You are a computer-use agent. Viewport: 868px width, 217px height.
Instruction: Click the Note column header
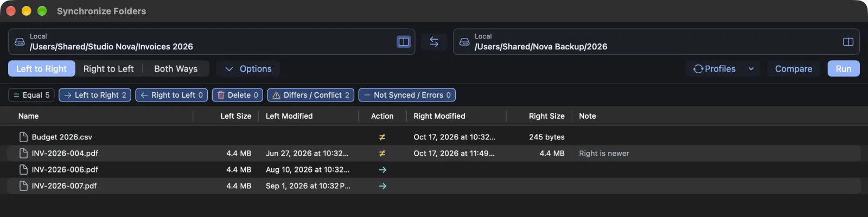[x=588, y=116]
